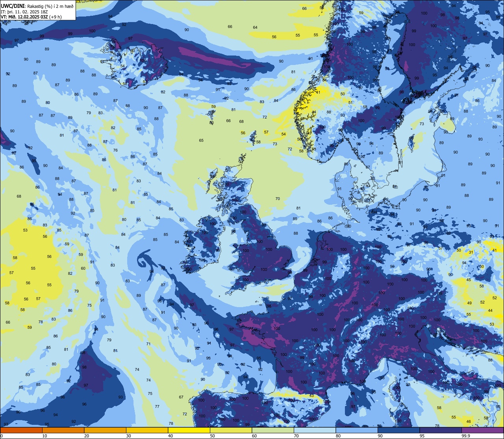This screenshot has width=504, height=439.
Task: Click the humidity value '70' in the North Sea
Action: pyautogui.click(x=278, y=199)
